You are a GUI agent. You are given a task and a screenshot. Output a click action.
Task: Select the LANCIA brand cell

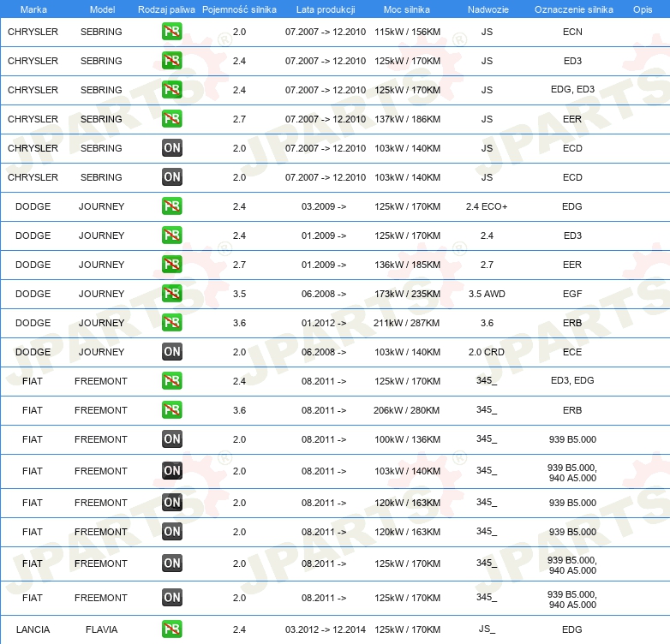pos(33,629)
